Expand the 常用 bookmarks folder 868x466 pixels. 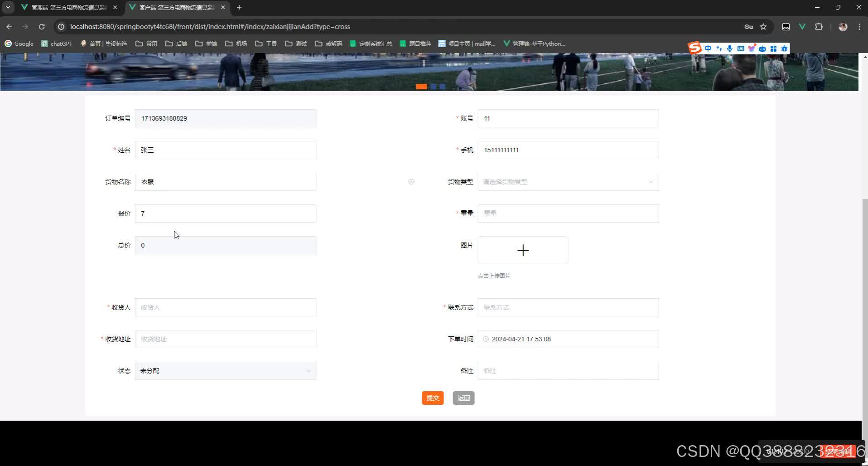(x=147, y=44)
